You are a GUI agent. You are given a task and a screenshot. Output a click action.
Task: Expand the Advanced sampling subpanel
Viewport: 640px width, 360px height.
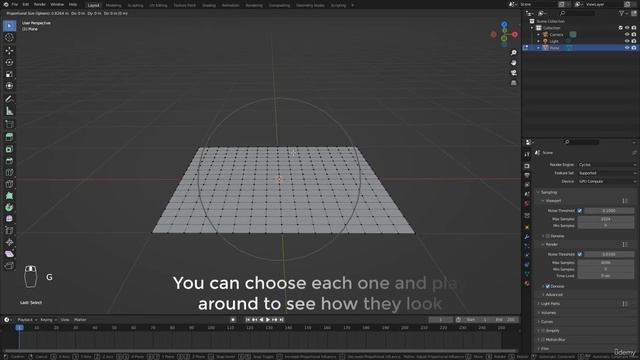(x=553, y=295)
